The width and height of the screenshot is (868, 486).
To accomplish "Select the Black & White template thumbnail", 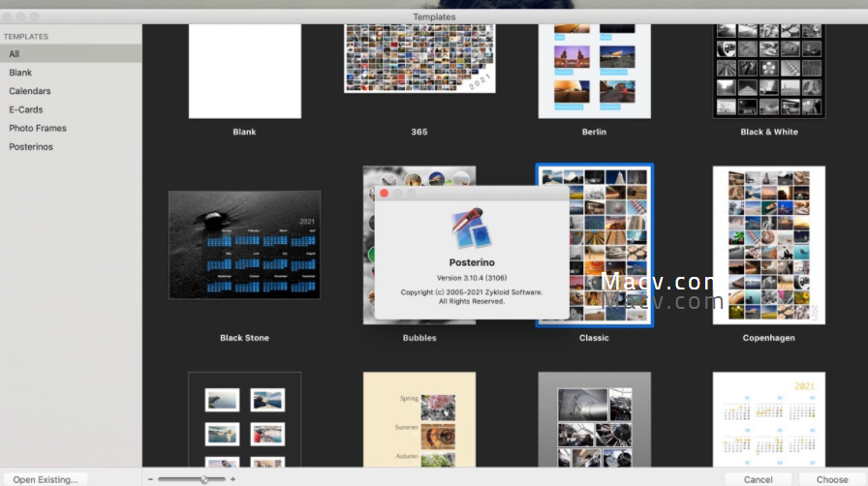I will [x=769, y=71].
